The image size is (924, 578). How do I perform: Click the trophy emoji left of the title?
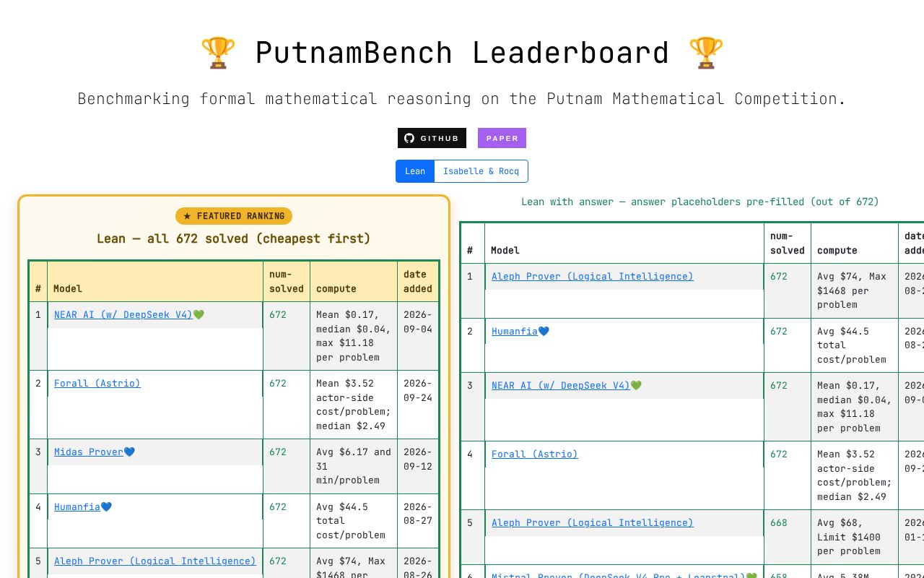pyautogui.click(x=218, y=53)
